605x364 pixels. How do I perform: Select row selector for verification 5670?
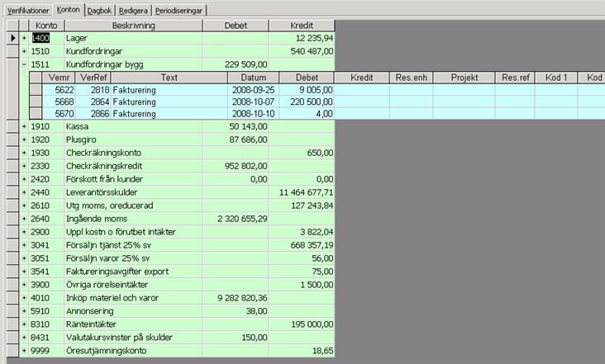click(x=36, y=114)
